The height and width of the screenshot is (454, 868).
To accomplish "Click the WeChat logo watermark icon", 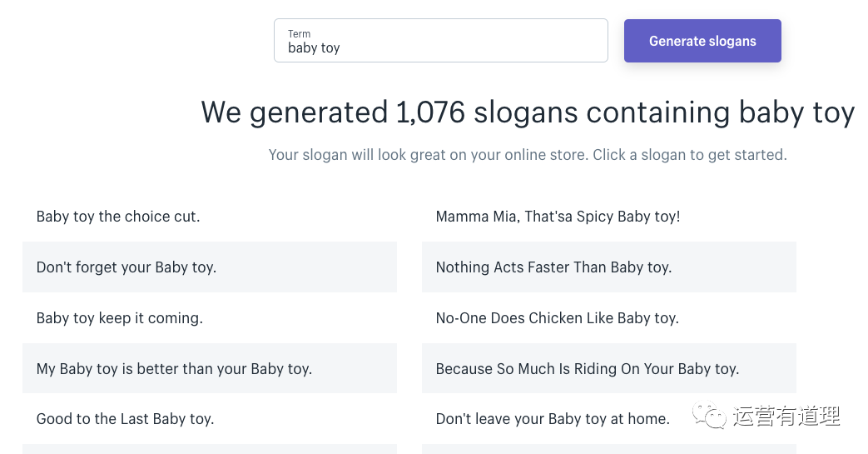I will coord(709,415).
